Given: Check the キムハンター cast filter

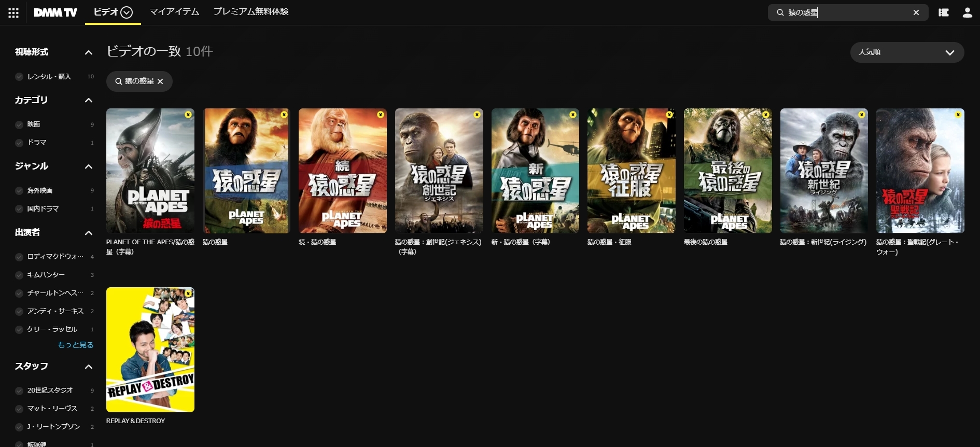Looking at the screenshot, I should click(x=19, y=275).
